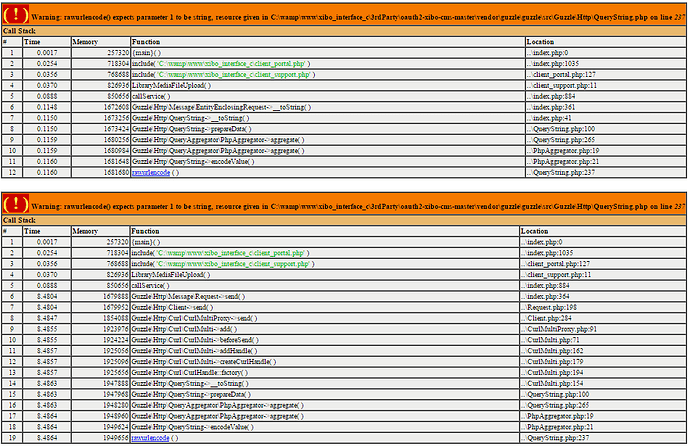The width and height of the screenshot is (690, 446).
Task: Select callService() row in second table
Action: pos(344,285)
